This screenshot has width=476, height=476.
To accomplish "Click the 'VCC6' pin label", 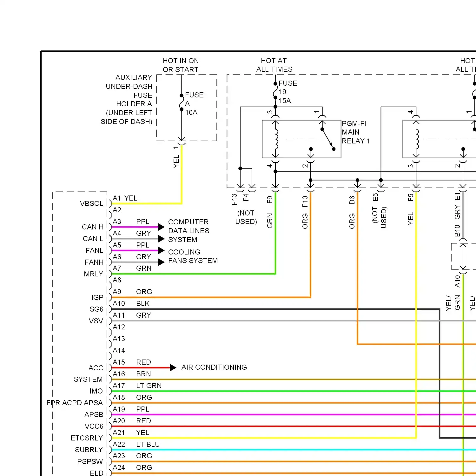I will tap(94, 426).
